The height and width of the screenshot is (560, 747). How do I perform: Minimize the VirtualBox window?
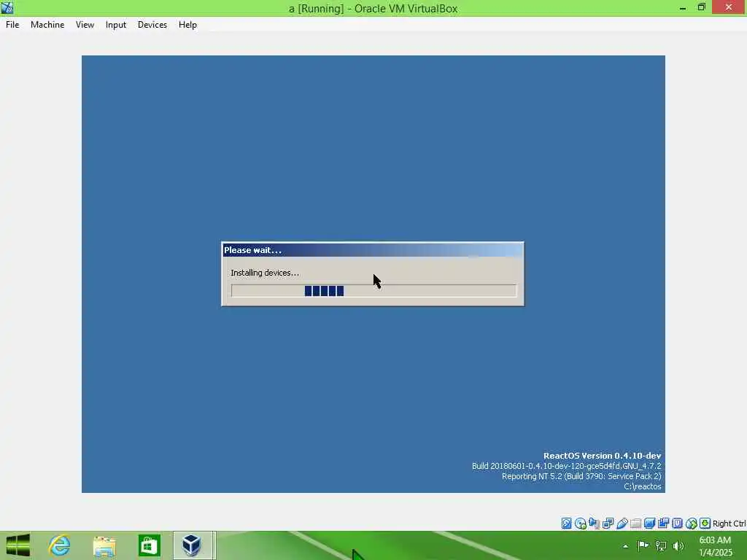coord(683,7)
